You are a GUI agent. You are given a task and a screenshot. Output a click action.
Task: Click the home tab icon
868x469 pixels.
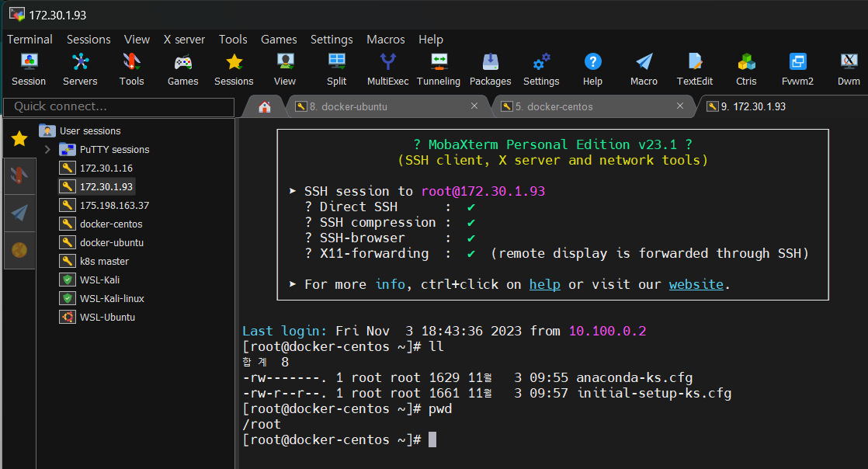pyautogui.click(x=265, y=106)
